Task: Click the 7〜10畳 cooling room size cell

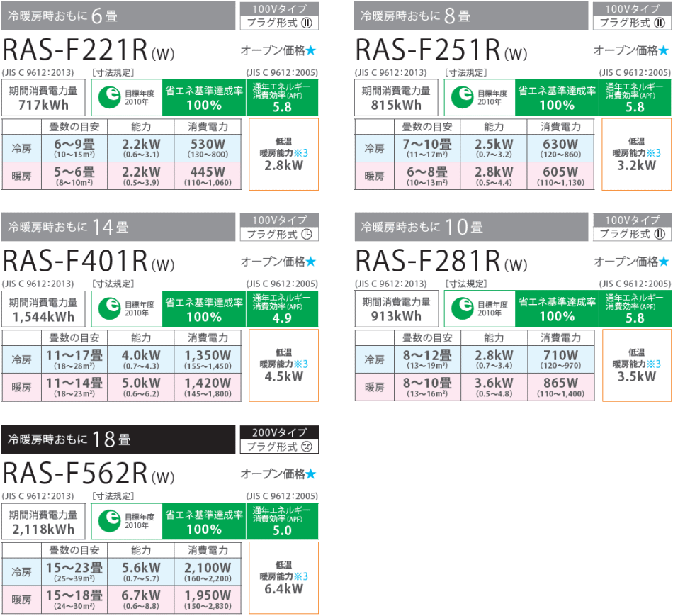Action: pyautogui.click(x=427, y=148)
